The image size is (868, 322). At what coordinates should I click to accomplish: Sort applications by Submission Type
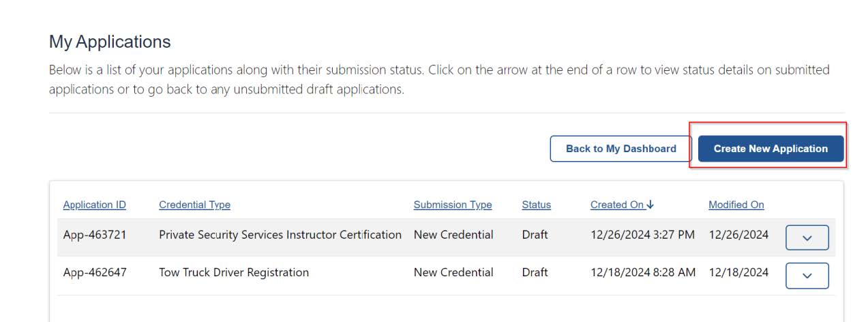pos(452,205)
